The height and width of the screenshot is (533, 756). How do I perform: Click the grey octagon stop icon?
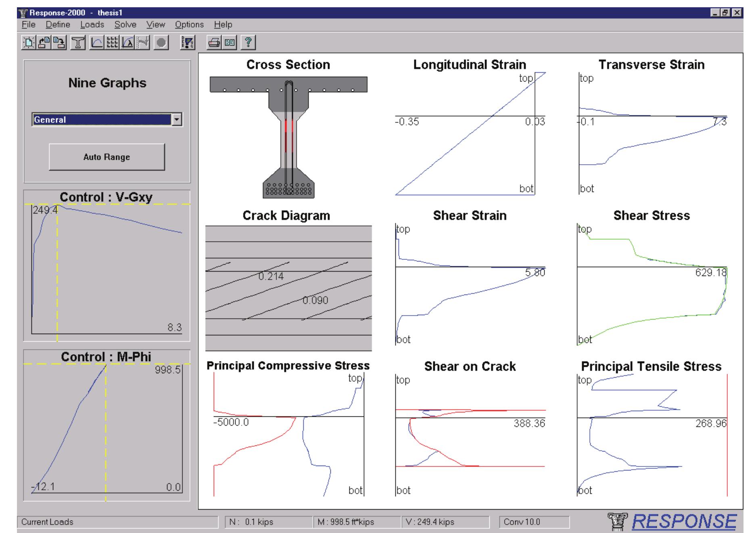tap(161, 42)
